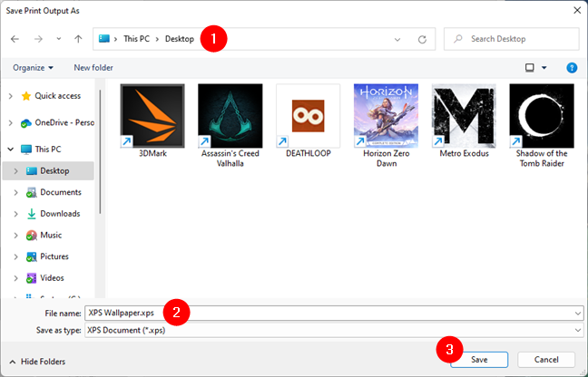Click Hide Folders

click(36, 362)
